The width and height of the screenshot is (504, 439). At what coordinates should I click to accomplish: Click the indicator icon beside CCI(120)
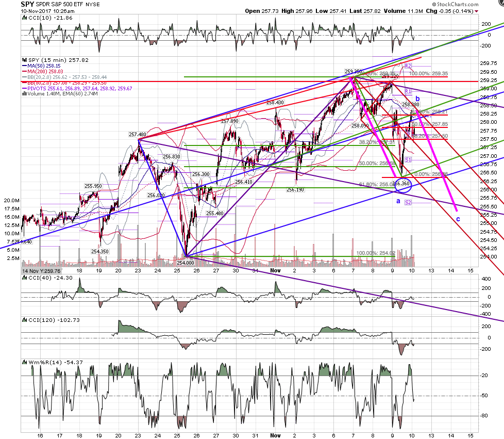coord(24,320)
